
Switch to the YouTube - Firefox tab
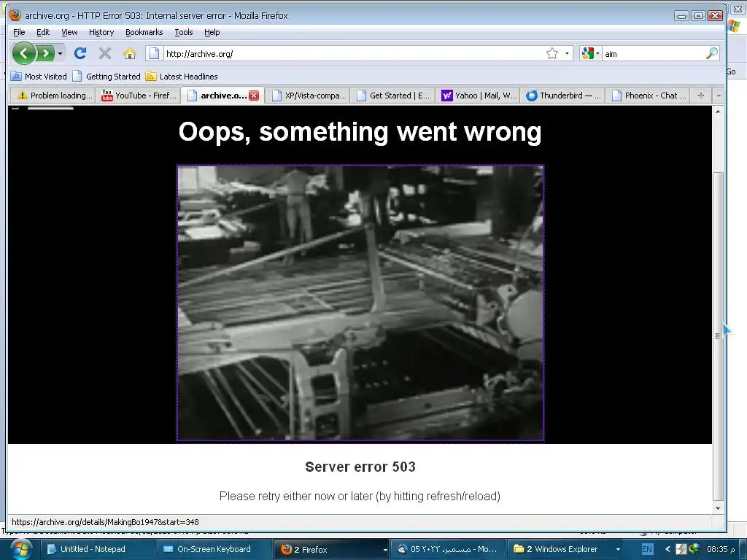pyautogui.click(x=138, y=96)
